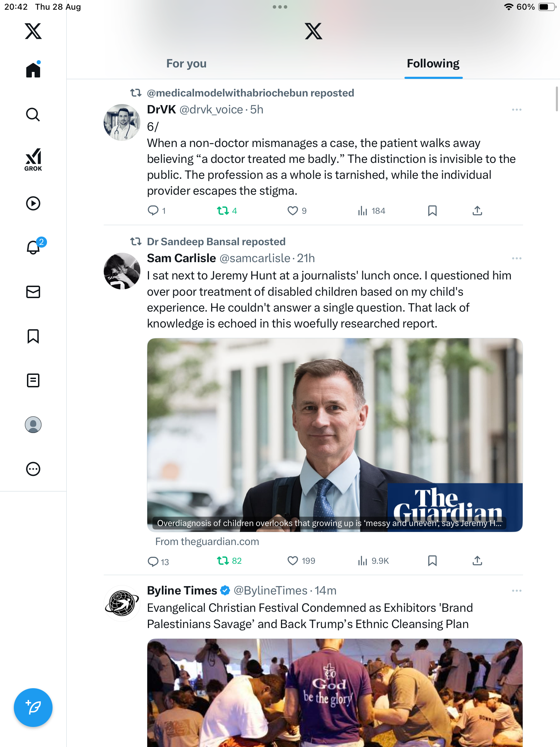This screenshot has height=747, width=560.
Task: Like the DrVK post
Action: coord(293,211)
